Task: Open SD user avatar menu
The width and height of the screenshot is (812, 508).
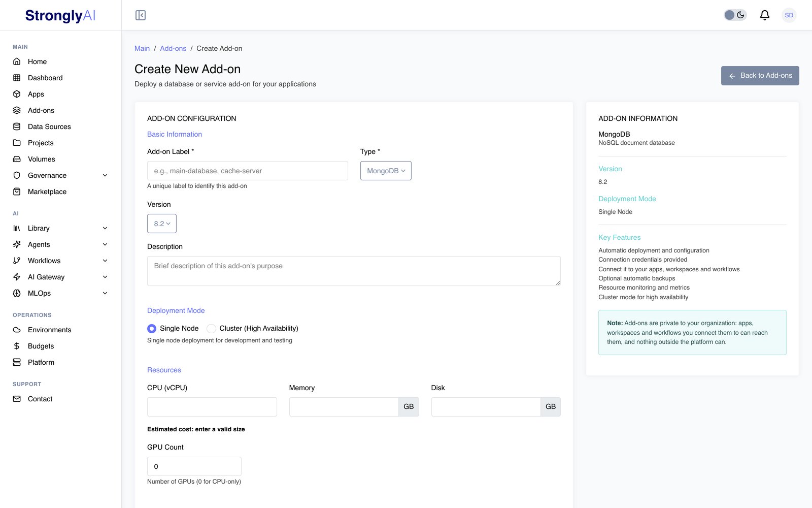Action: (x=789, y=15)
